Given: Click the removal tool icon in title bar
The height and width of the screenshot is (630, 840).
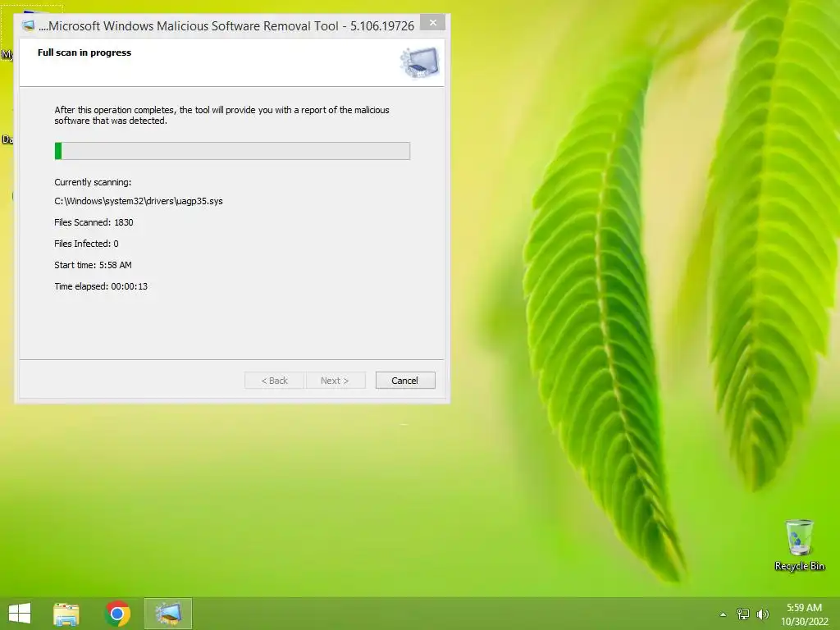Looking at the screenshot, I should 29,25.
